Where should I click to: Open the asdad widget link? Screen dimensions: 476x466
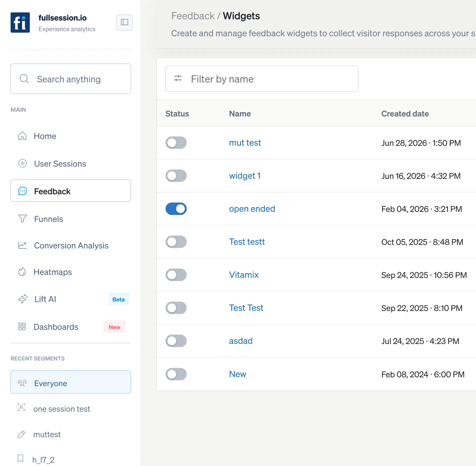point(241,341)
